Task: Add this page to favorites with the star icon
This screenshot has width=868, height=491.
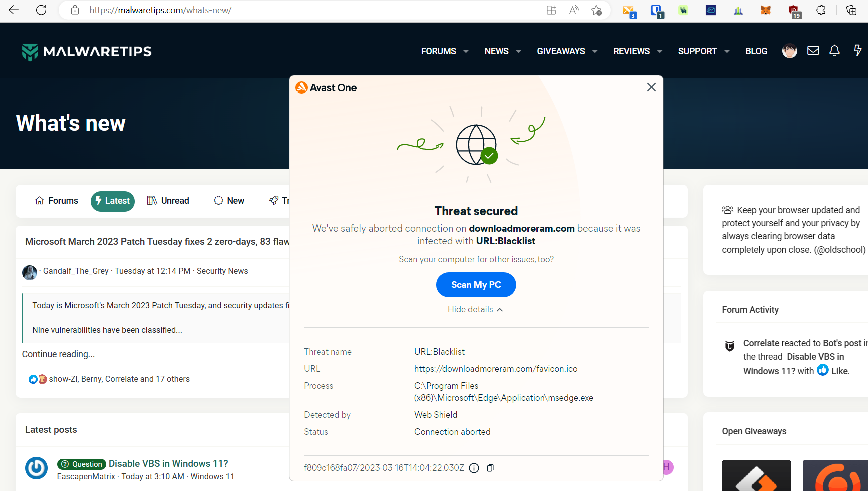Action: click(x=596, y=10)
